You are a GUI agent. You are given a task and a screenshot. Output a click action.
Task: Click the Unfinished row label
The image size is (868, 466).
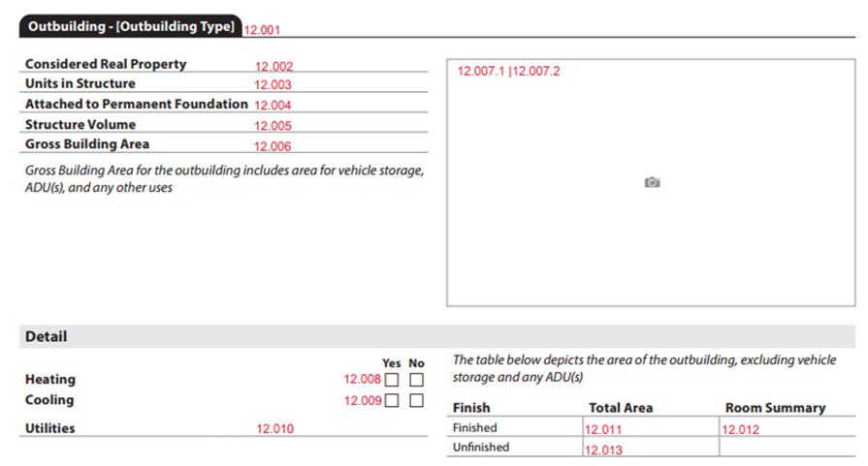[480, 448]
